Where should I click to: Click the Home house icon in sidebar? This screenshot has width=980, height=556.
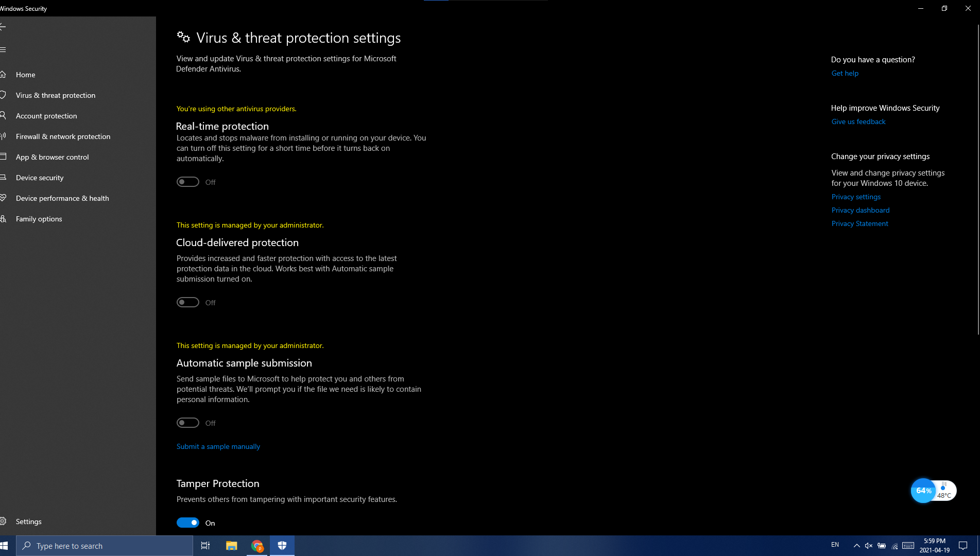[3, 75]
